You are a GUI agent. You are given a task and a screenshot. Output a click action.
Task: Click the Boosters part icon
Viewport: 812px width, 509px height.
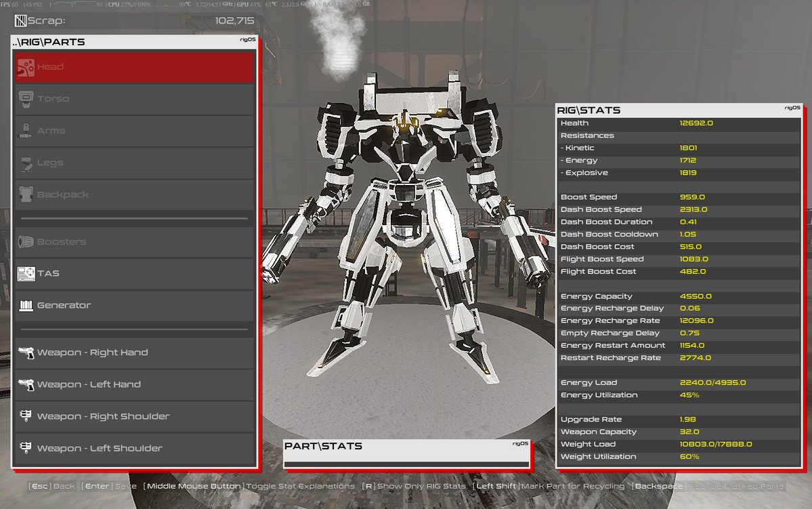[26, 241]
